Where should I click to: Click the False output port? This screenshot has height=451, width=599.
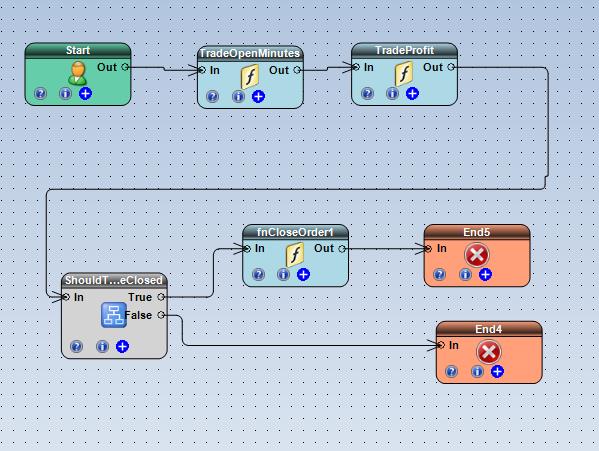(x=161, y=315)
